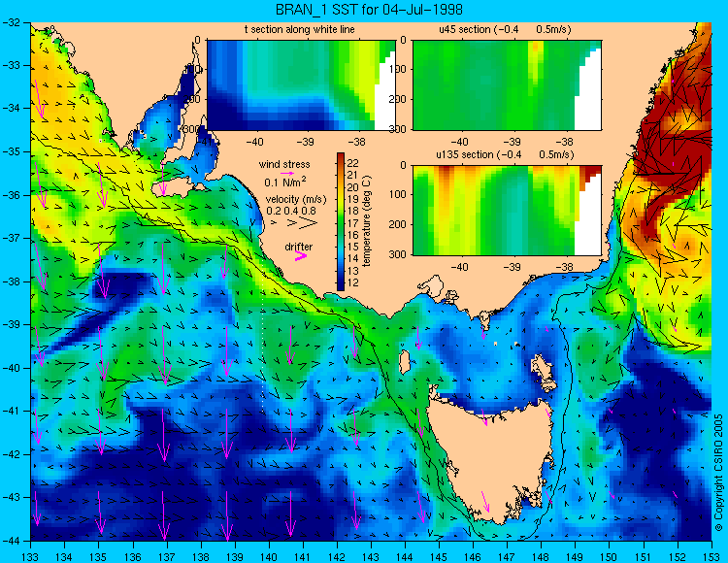Click the "temperature (deg C)" colorbar label
This screenshot has height=563, width=728.
pos(367,221)
